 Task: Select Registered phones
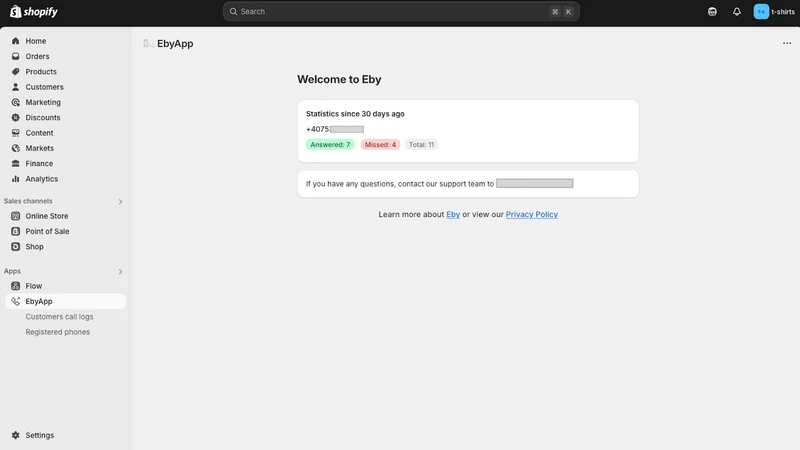coord(58,332)
